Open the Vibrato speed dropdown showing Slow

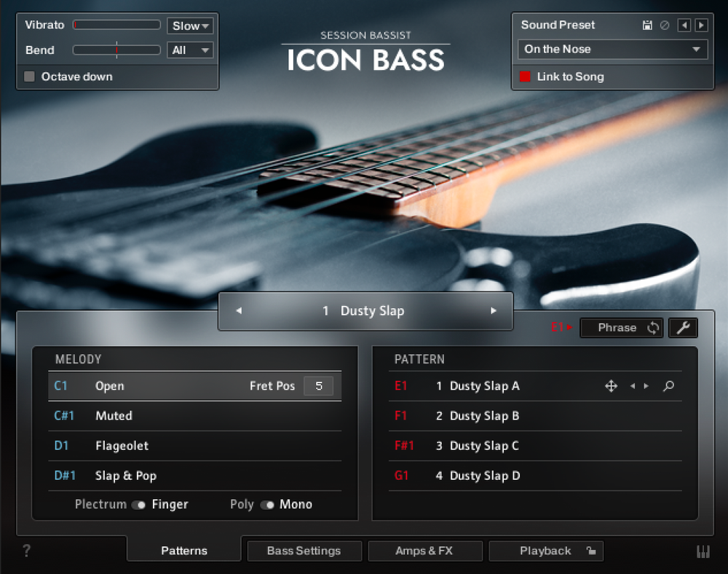[x=190, y=25]
